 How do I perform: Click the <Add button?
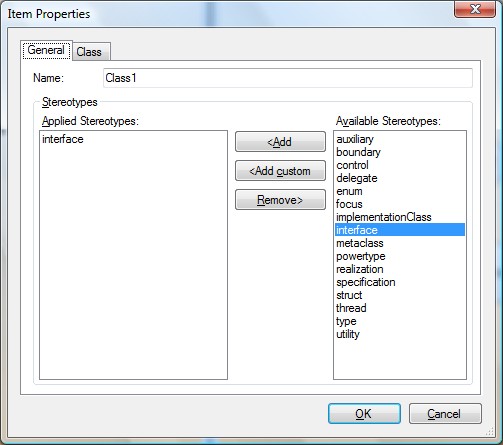[280, 142]
